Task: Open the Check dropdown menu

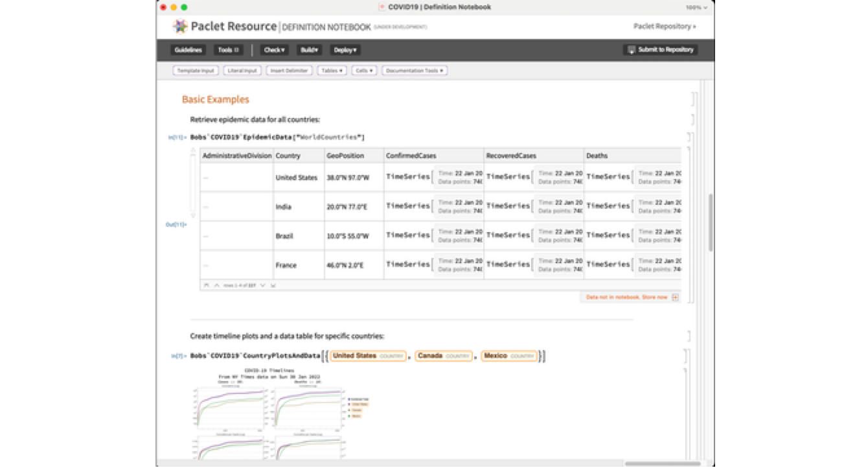Action: 274,50
